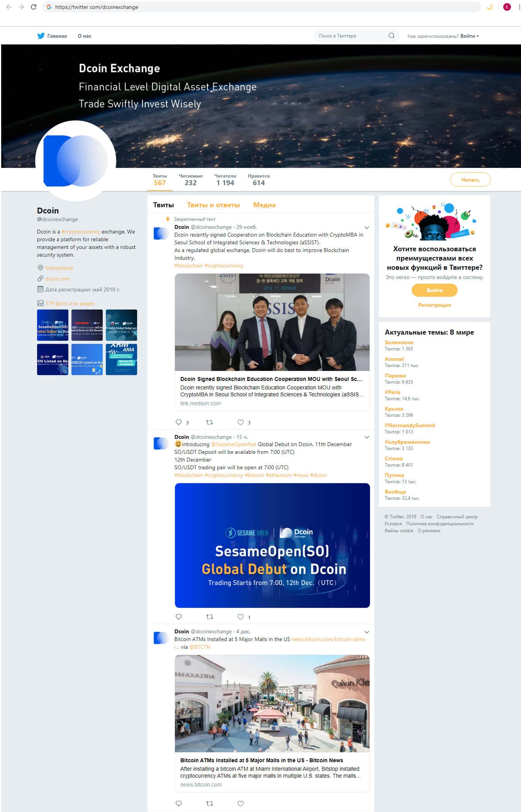Click the 29 нояб. tweet timestamp

point(246,227)
